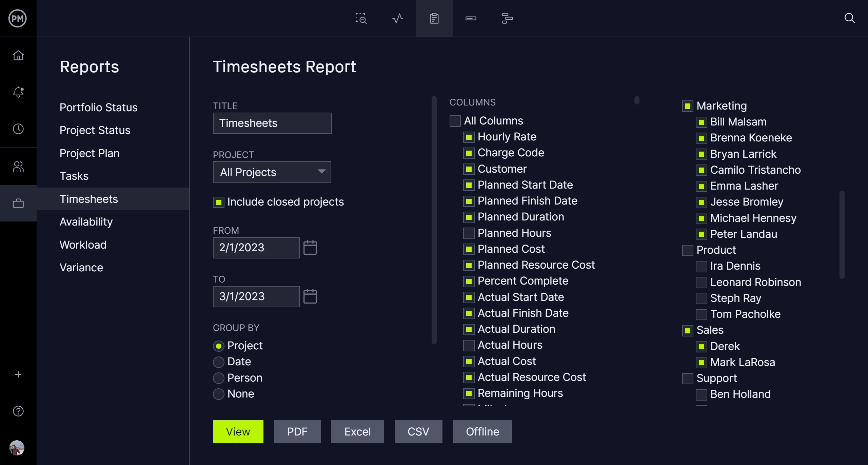Click the home dashboard icon
Image resolution: width=868 pixels, height=465 pixels.
[x=18, y=55]
